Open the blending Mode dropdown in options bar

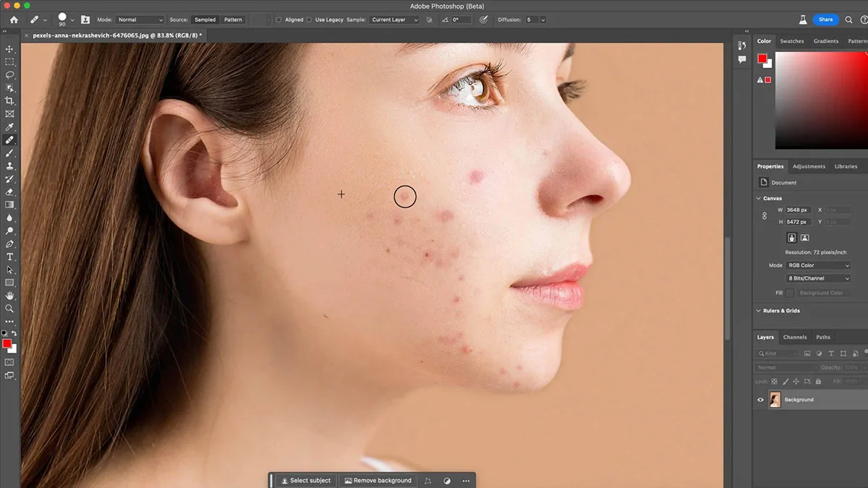140,20
